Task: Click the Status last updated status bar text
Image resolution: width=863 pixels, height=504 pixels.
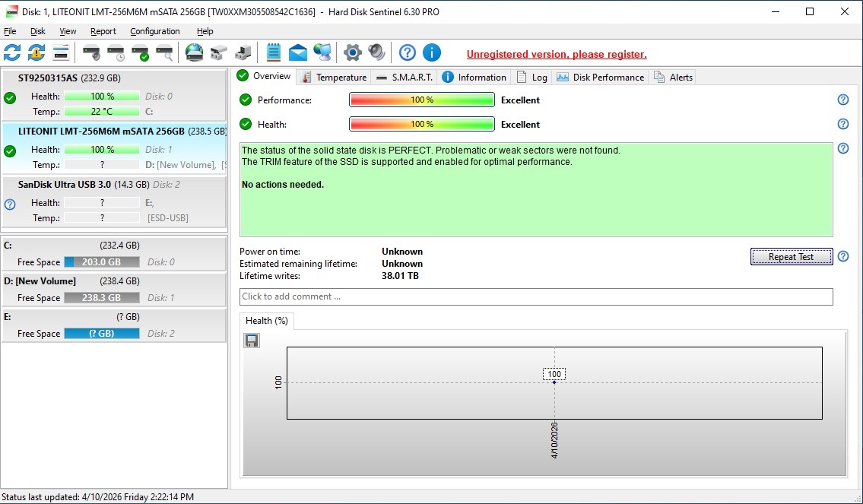Action: point(98,497)
